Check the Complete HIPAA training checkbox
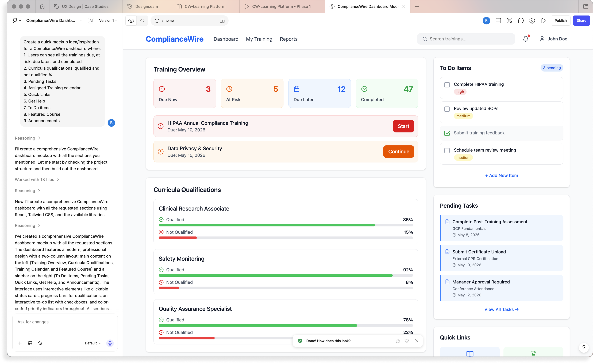Viewport: 593px width, 364px height. 447,85
